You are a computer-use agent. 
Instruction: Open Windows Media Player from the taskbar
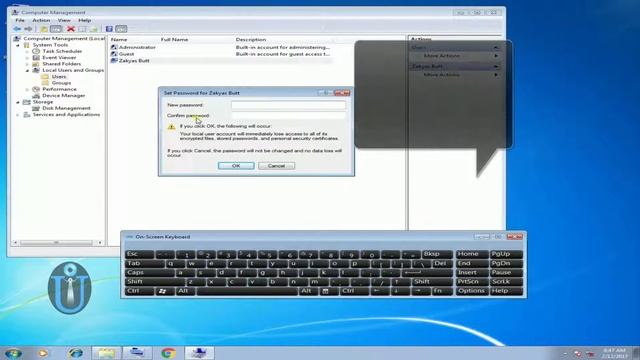point(43,353)
